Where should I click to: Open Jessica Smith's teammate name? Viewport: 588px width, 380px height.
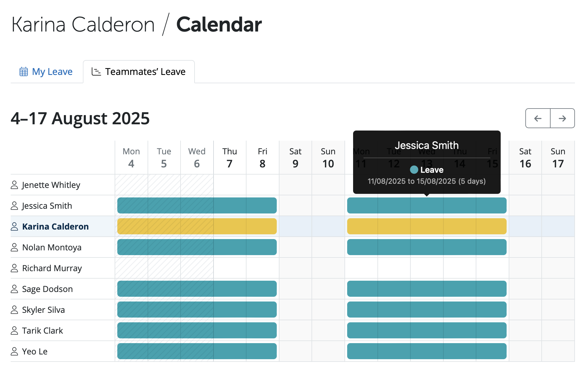point(47,206)
